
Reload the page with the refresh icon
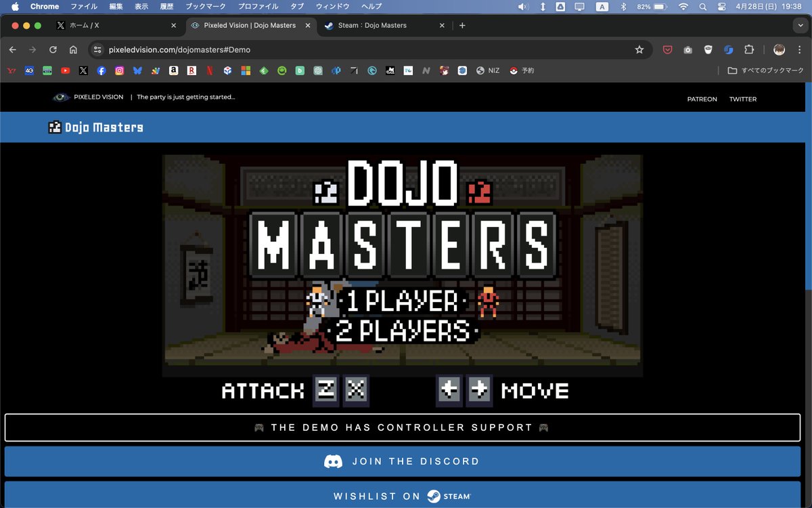coord(53,49)
